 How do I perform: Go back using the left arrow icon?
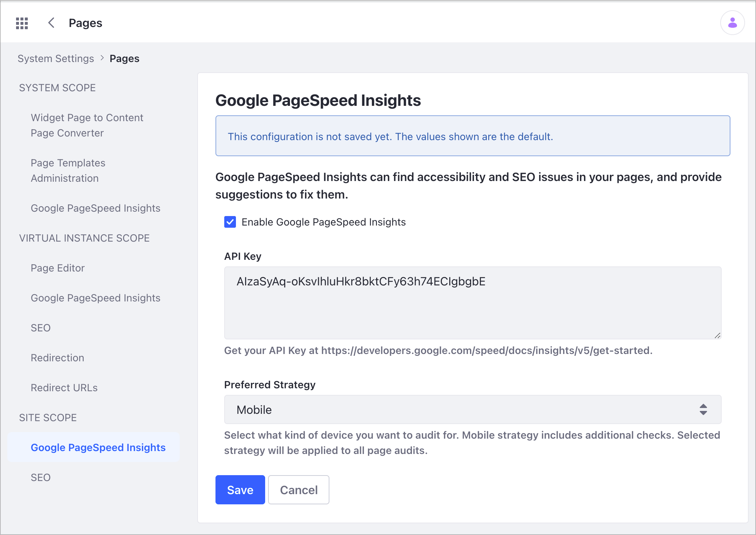click(51, 23)
